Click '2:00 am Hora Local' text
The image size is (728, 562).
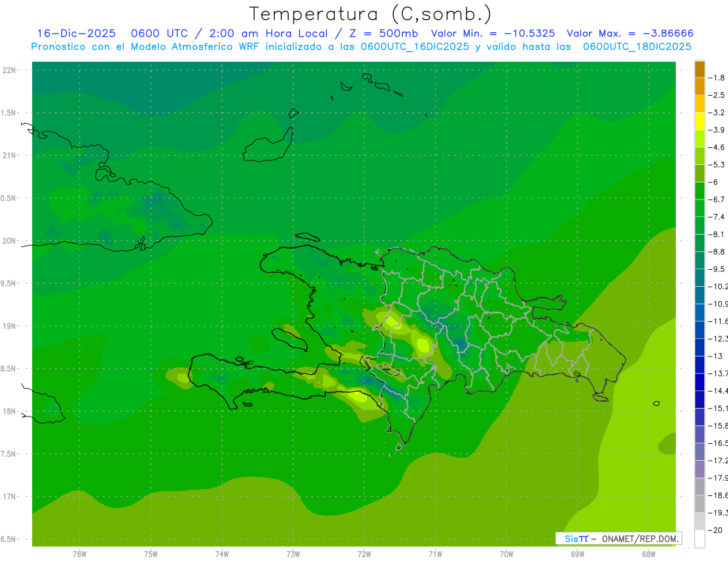[x=269, y=34]
